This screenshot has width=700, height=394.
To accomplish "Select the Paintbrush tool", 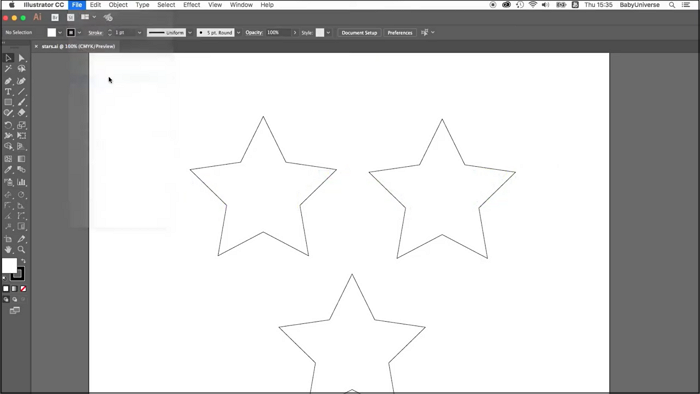I will 21,102.
